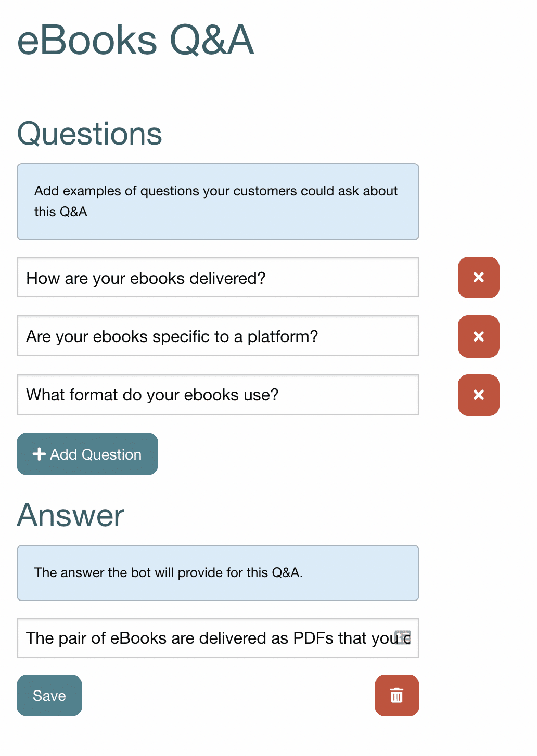Focus the 'Are your ebooks specific to a platform?' input

218,336
